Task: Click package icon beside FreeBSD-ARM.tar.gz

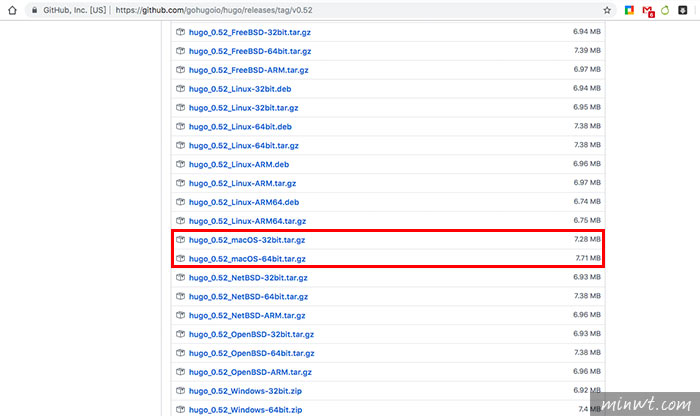Action: pos(180,70)
